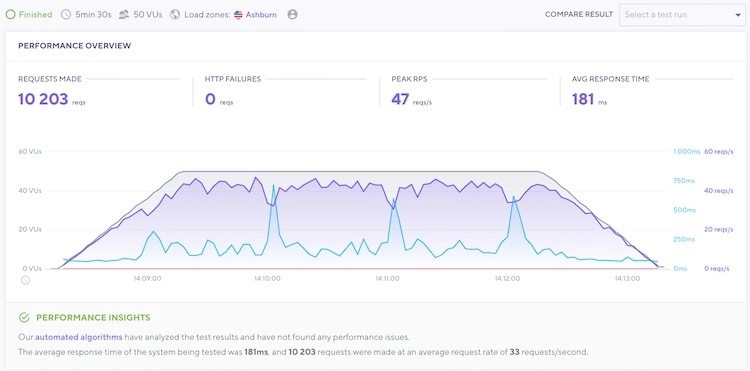Click the 250ms axis label

click(x=684, y=240)
